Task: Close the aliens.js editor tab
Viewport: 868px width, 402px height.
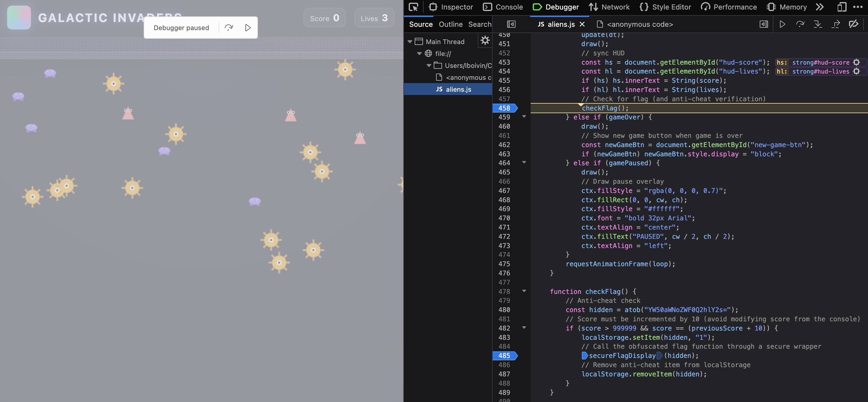Action: (582, 24)
